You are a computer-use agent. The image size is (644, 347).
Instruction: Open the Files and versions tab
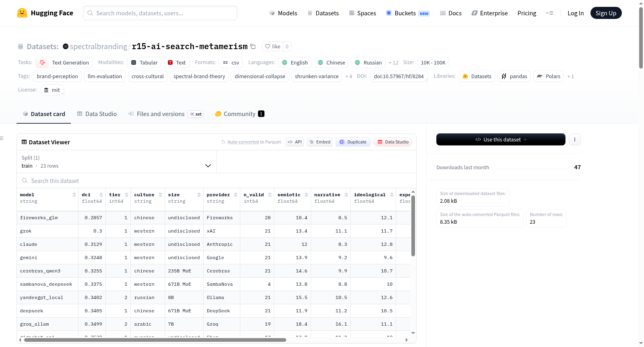[165, 114]
